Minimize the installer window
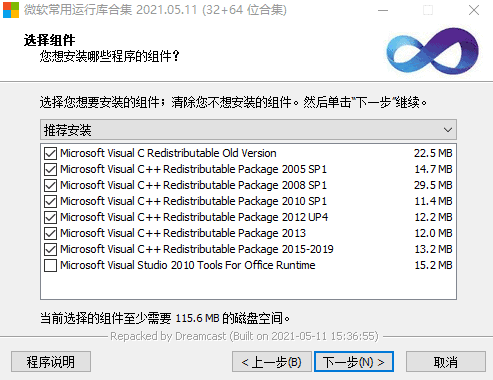The image size is (493, 380). pos(383,10)
